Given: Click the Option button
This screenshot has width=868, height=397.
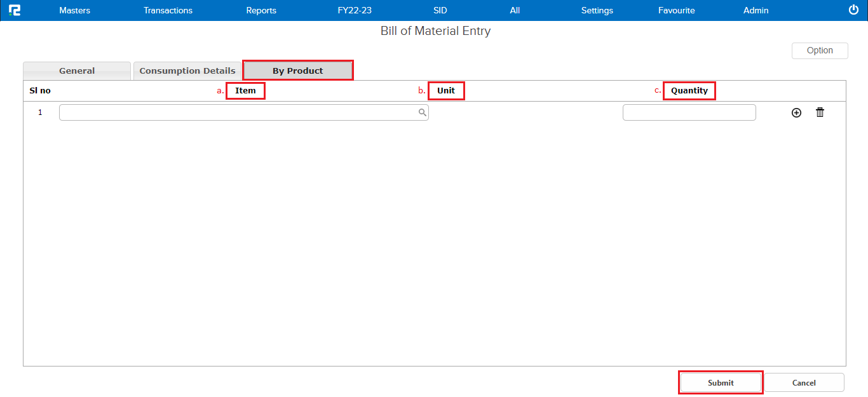Looking at the screenshot, I should tap(819, 51).
